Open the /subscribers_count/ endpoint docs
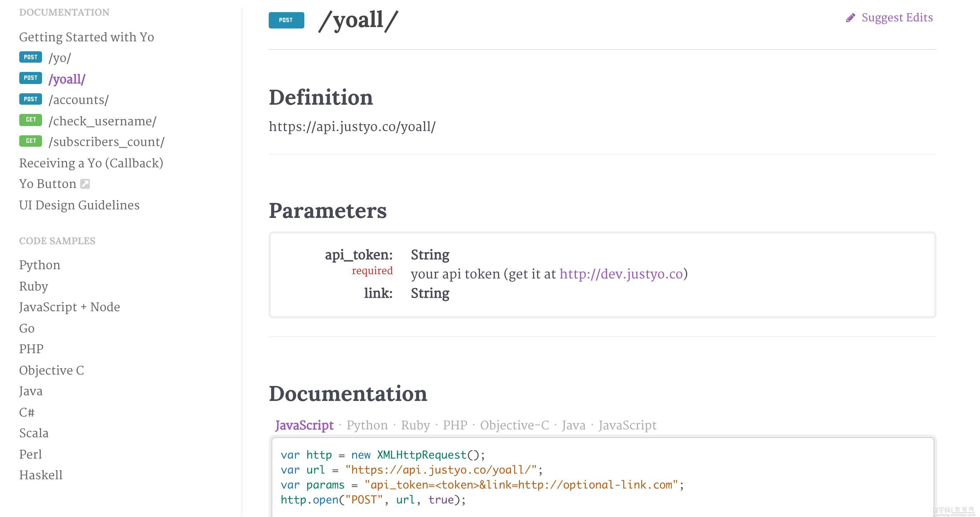 (107, 142)
